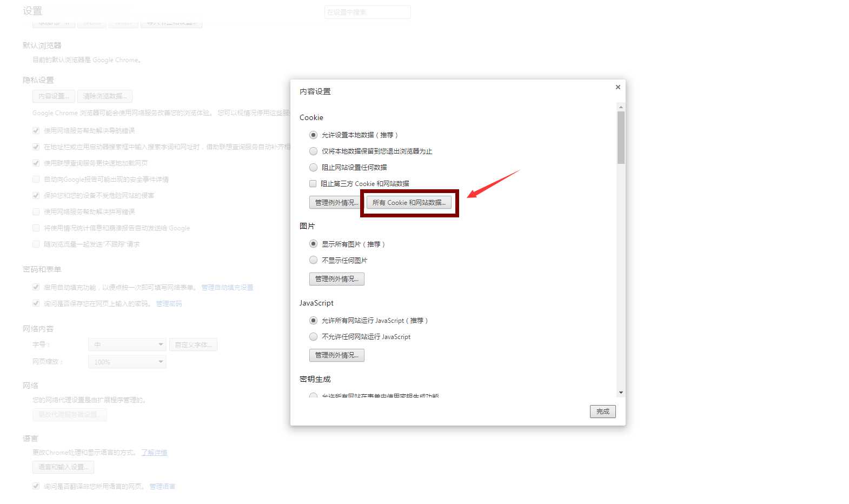Screen dimensions: 849x504
Task: Select 显示所有图片（推荐） radio option
Action: (x=313, y=244)
